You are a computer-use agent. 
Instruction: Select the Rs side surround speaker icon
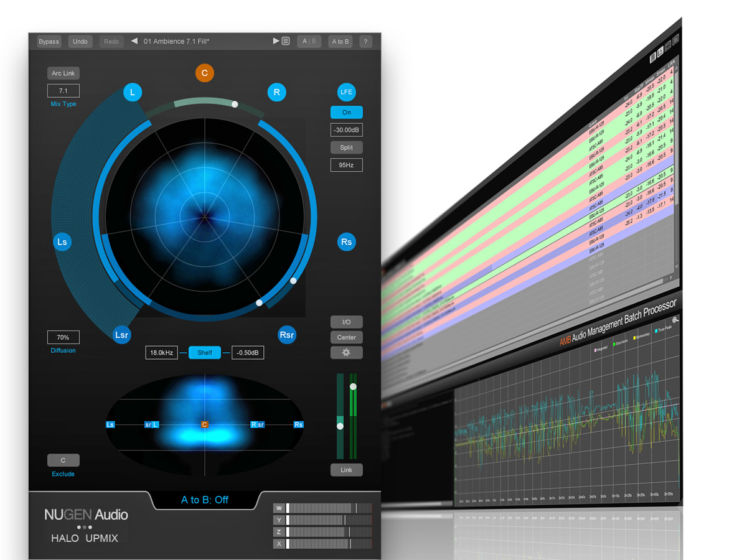point(346,242)
